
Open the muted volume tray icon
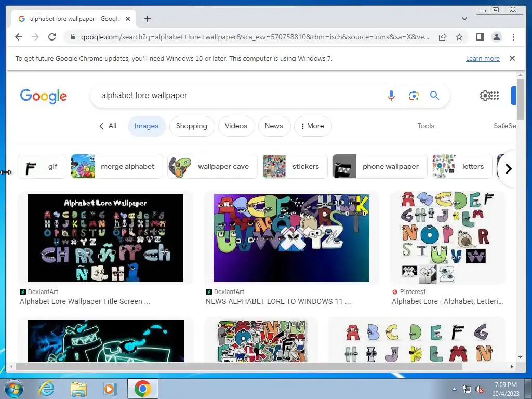coord(480,390)
